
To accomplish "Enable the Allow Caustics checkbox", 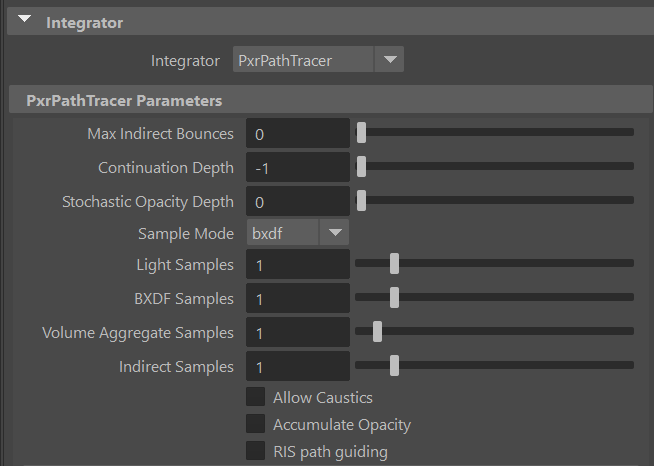I will (x=256, y=397).
